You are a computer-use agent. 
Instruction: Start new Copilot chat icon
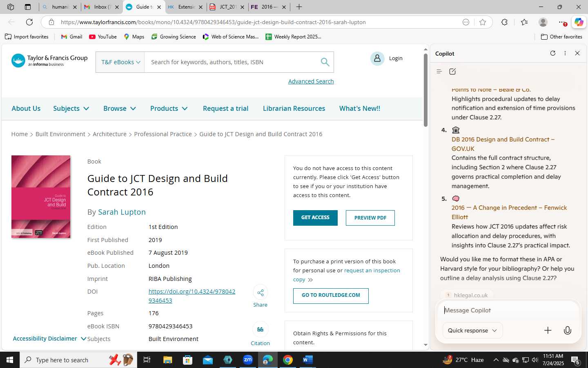tap(452, 72)
